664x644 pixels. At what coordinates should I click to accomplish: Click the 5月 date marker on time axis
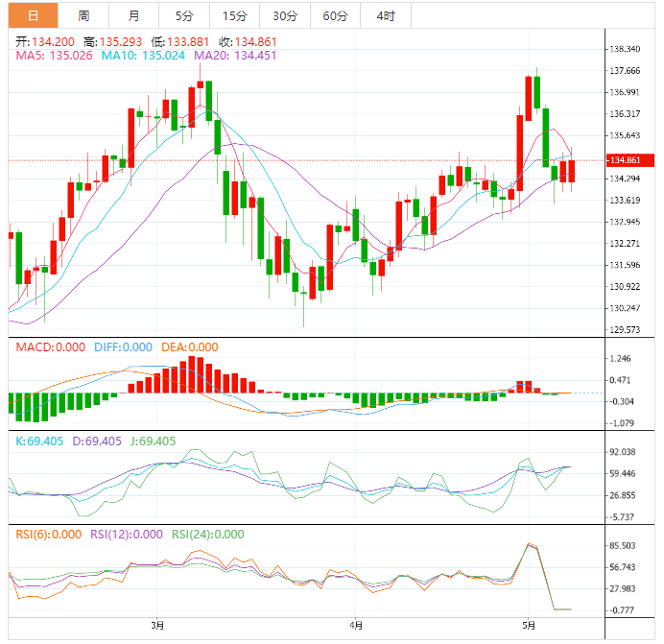click(x=528, y=626)
